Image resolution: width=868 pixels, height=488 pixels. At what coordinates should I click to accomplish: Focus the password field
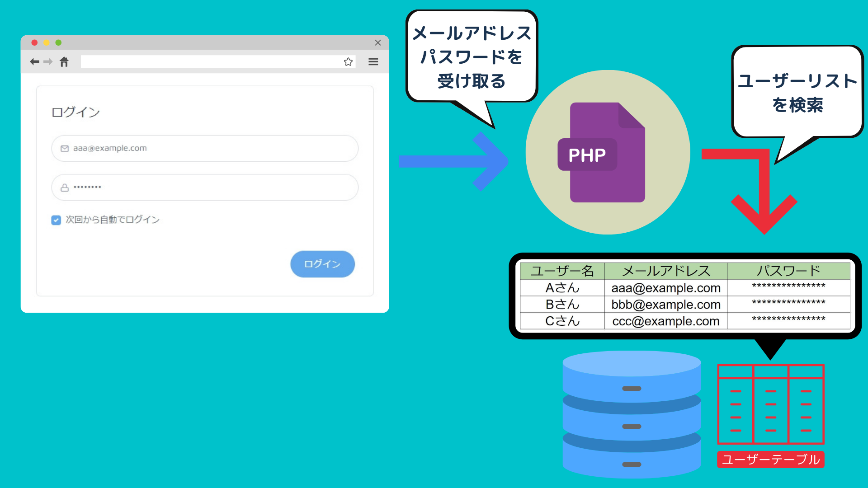205,188
